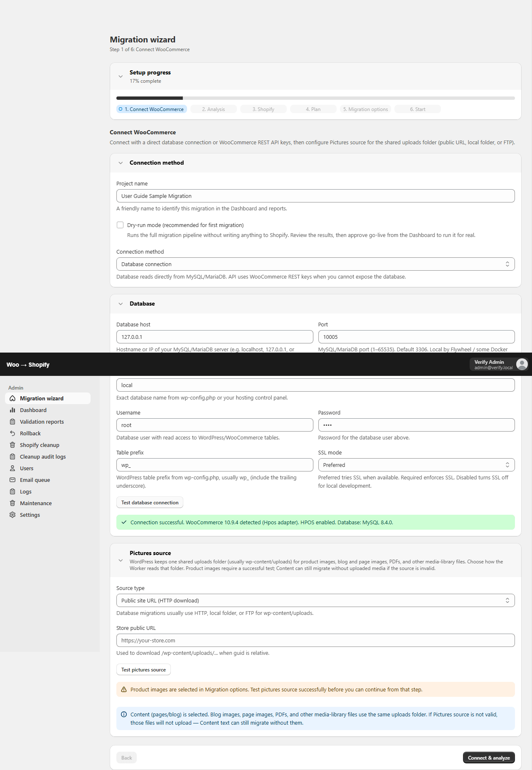Viewport: 532px width, 770px height.
Task: Click the Migration wizard house icon
Action: click(12, 398)
